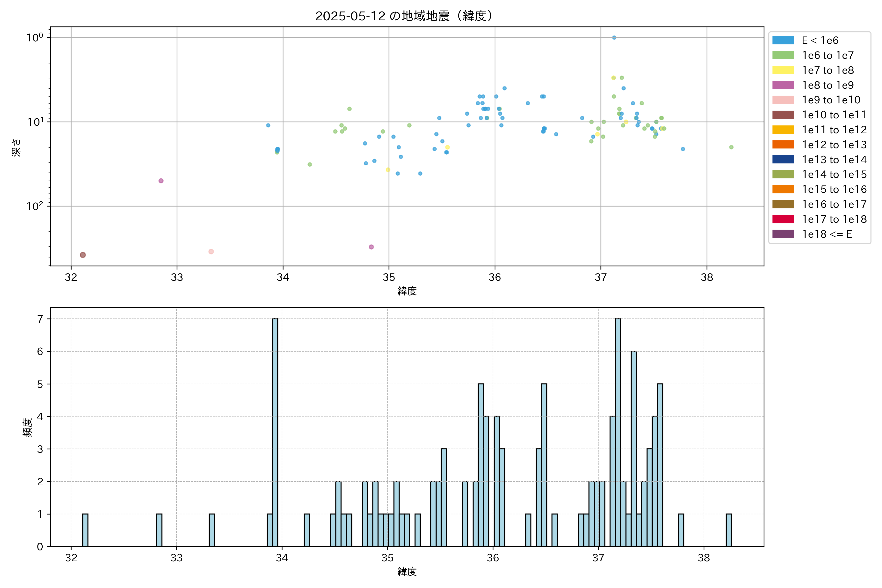Click the 1e15 to 1e16 legend label
The height and width of the screenshot is (588, 882).
834,189
